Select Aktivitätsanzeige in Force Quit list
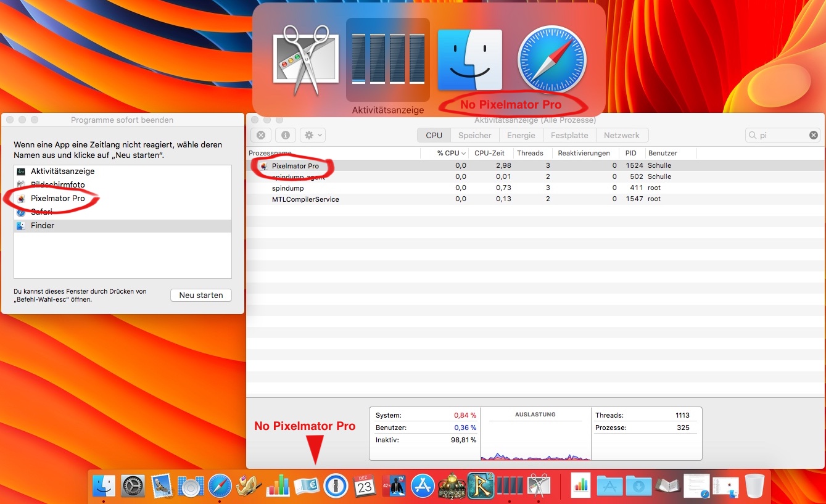The width and height of the screenshot is (826, 504). coord(123,171)
